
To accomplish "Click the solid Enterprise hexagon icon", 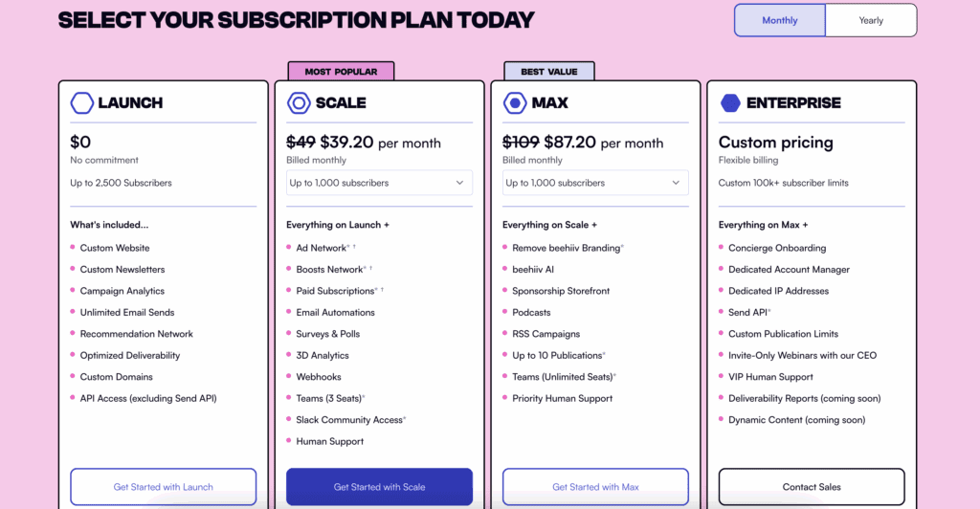I will click(730, 103).
